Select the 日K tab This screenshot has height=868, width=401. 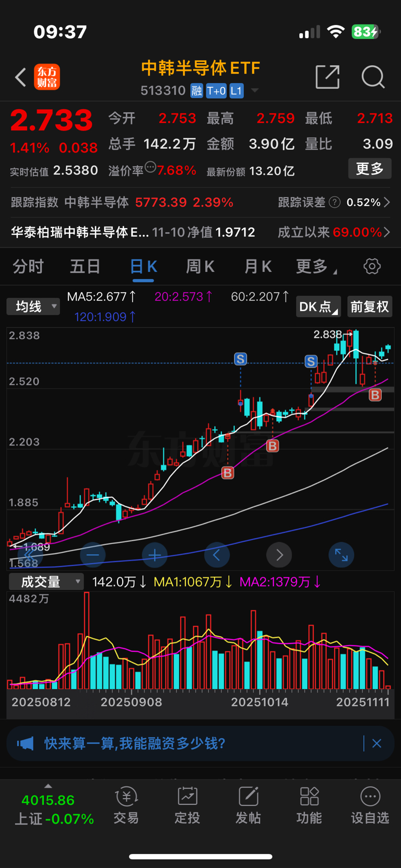143,267
